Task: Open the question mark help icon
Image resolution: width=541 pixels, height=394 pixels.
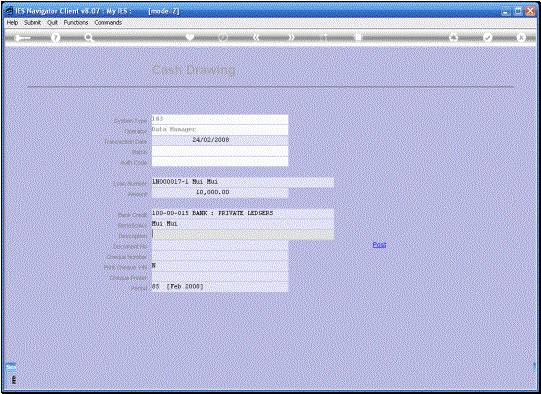Action: (x=55, y=37)
